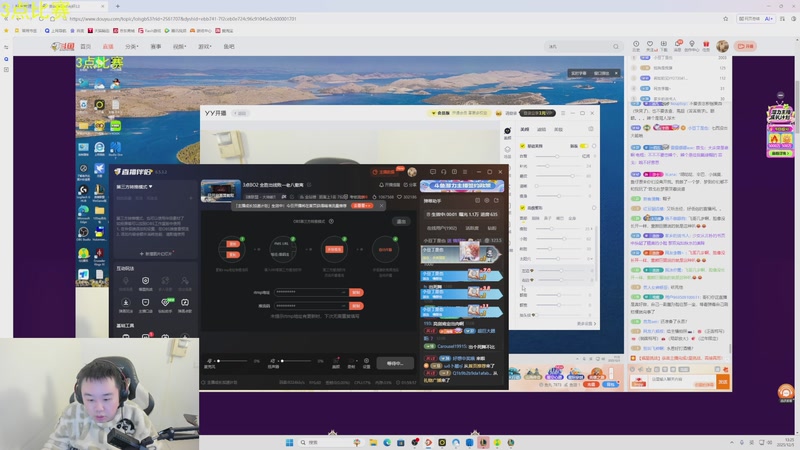This screenshot has height=450, width=800.
Task: Click the 开播提醒 bell icon
Action: coord(381,185)
